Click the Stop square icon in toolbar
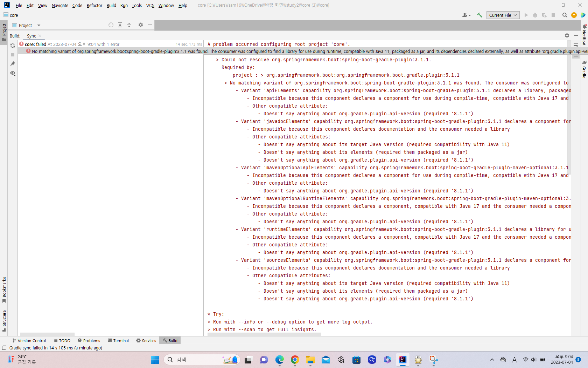Viewport: 588px width, 368px height. 553,15
